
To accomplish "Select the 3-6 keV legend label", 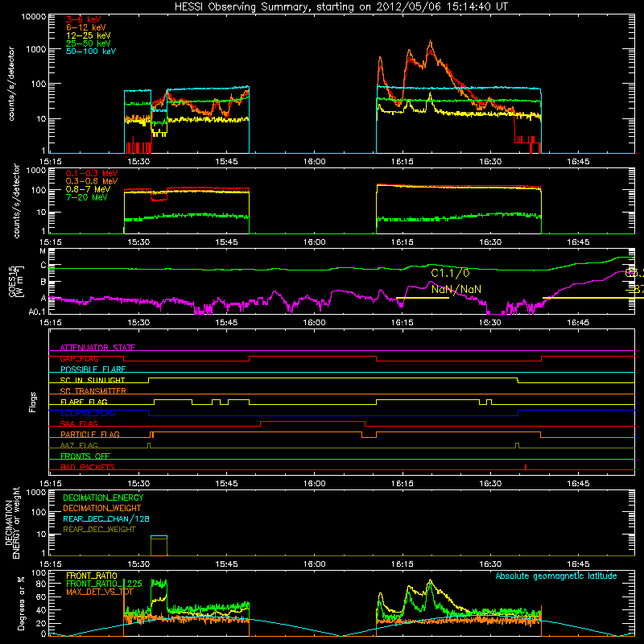I will point(84,19).
